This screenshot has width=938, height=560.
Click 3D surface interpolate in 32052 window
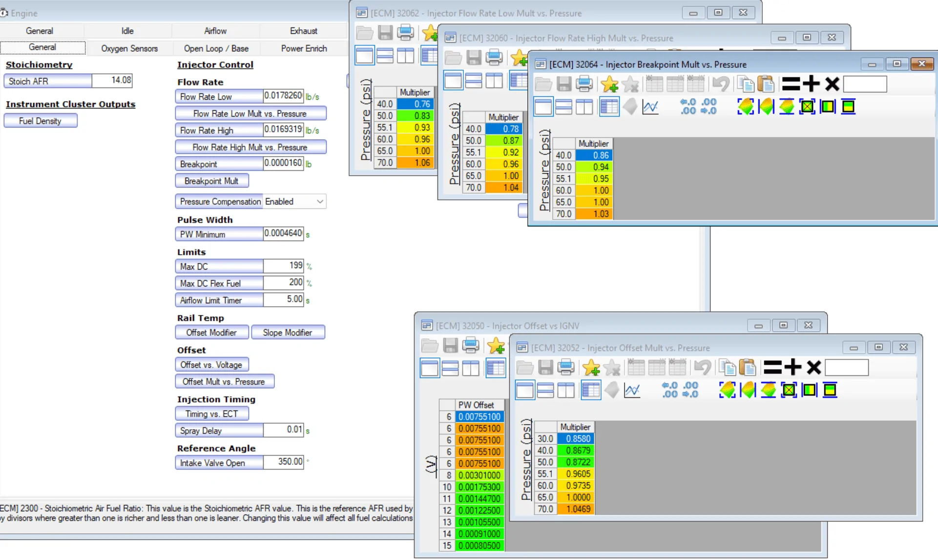point(727,390)
